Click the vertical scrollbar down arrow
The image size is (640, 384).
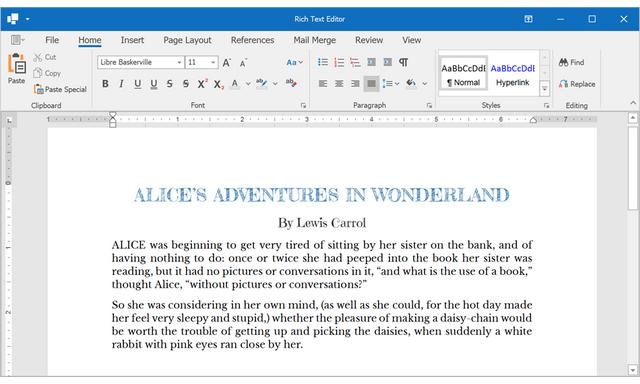[x=633, y=370]
